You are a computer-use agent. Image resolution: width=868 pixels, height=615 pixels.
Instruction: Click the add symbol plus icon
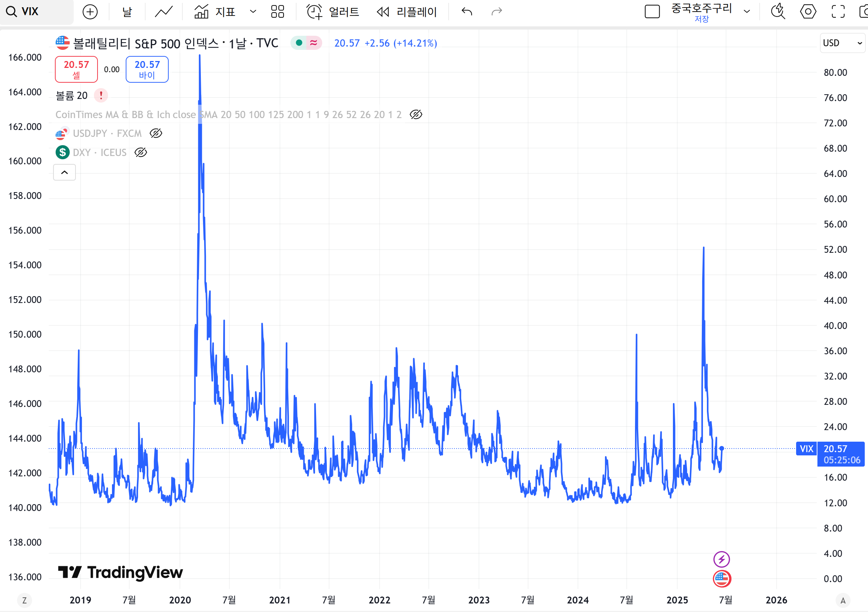(x=90, y=12)
